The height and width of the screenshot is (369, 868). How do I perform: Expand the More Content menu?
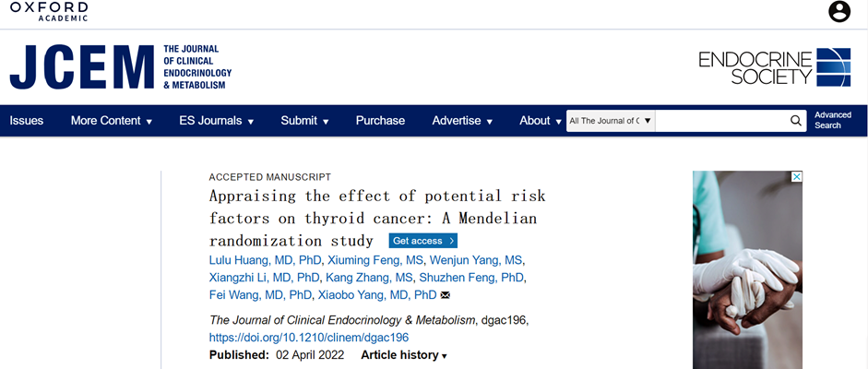111,120
